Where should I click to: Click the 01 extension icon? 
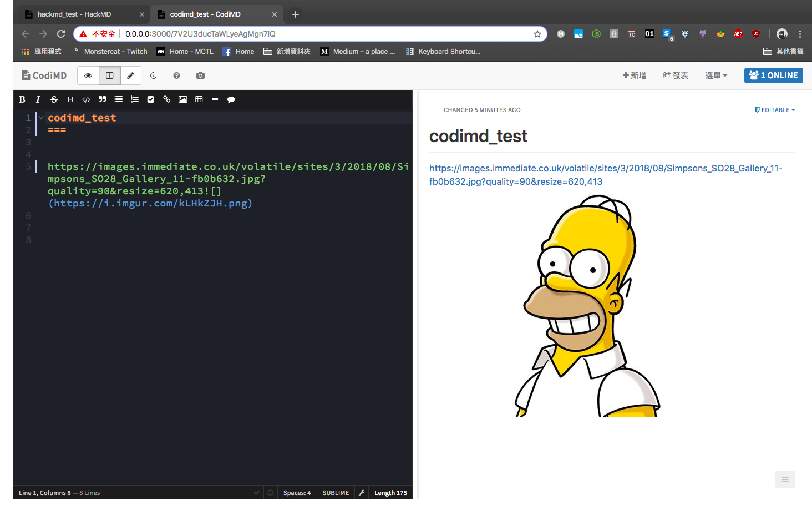(x=649, y=34)
